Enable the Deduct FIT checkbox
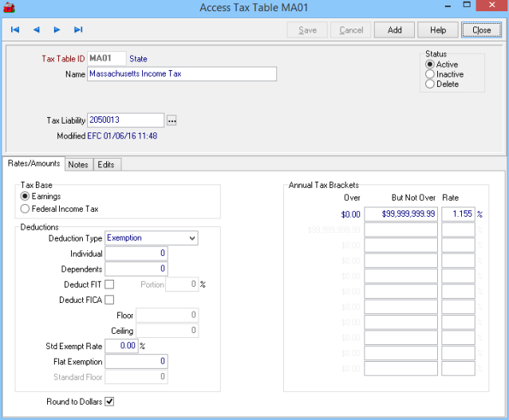This screenshot has width=509, height=420. pyautogui.click(x=109, y=285)
